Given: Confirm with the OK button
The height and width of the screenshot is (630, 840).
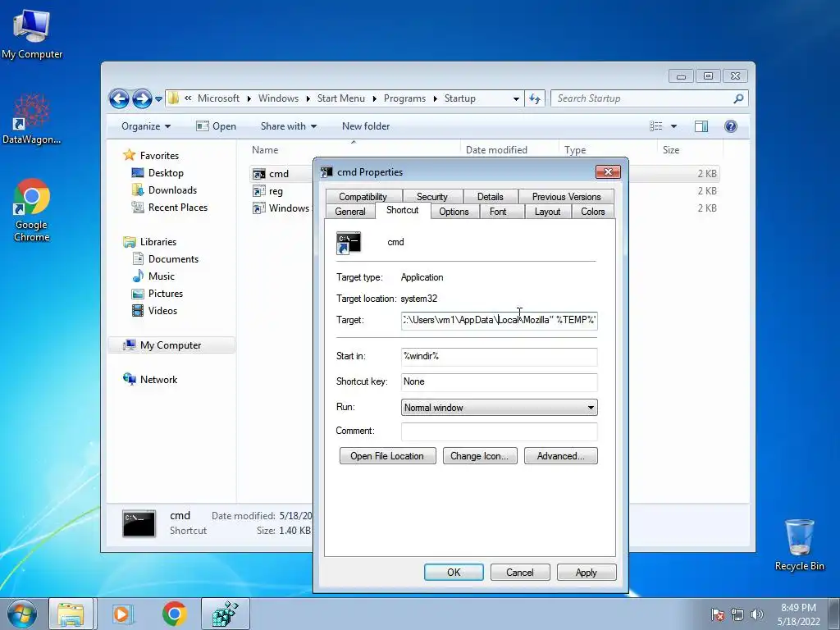Looking at the screenshot, I should 454,572.
